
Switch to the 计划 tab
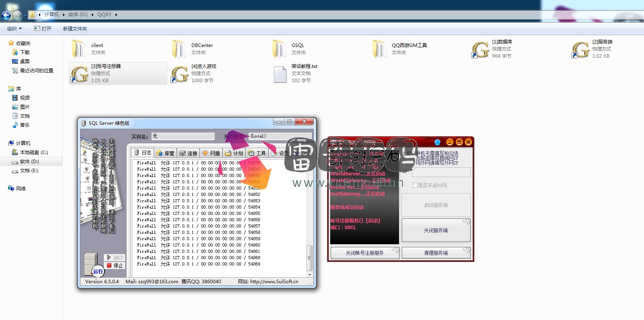234,153
